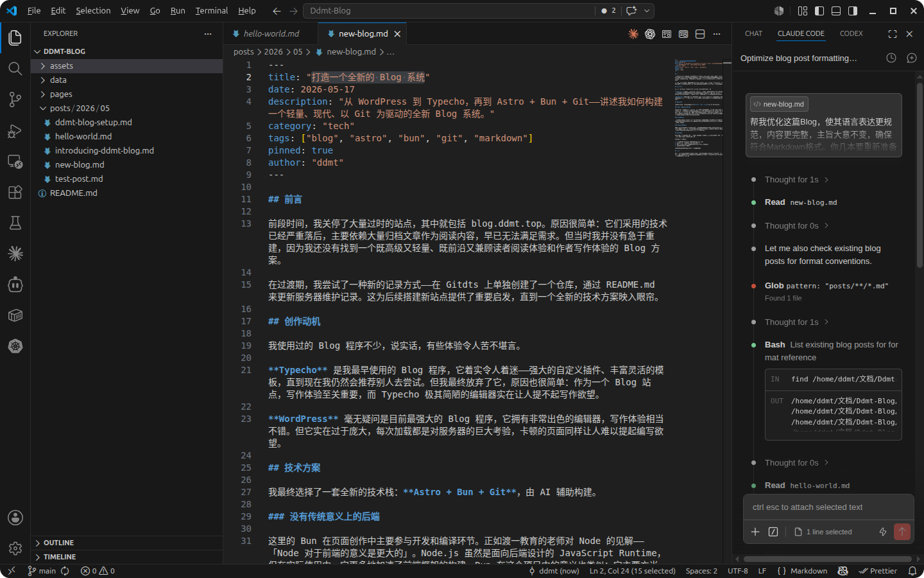Toggle the 1 line selected context attachment
Screen dimensions: 924x578
pyautogui.click(x=823, y=532)
